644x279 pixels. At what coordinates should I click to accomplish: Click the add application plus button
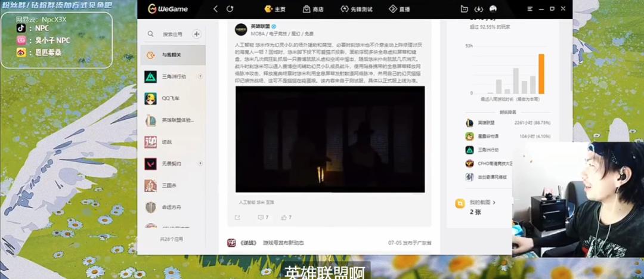point(197,34)
